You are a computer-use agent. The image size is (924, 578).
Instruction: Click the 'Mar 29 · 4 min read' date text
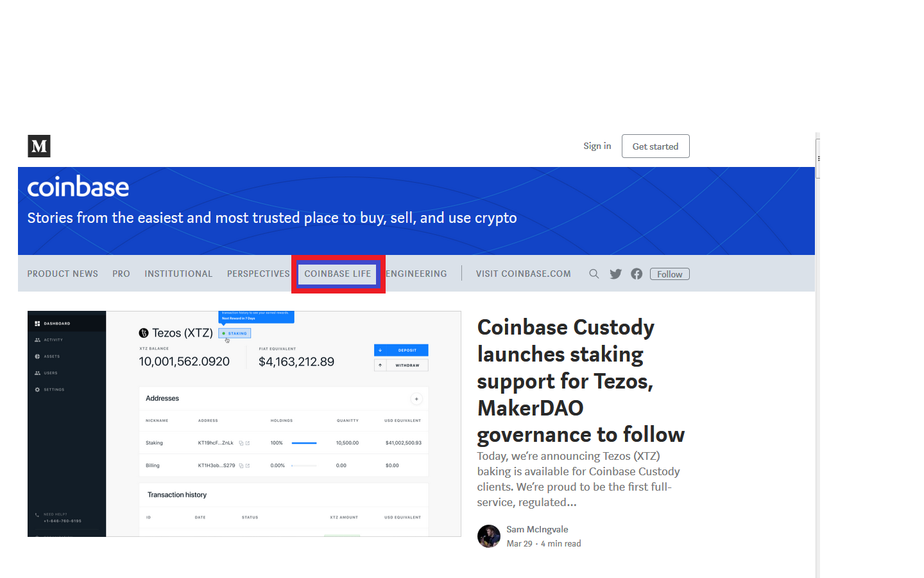click(543, 543)
